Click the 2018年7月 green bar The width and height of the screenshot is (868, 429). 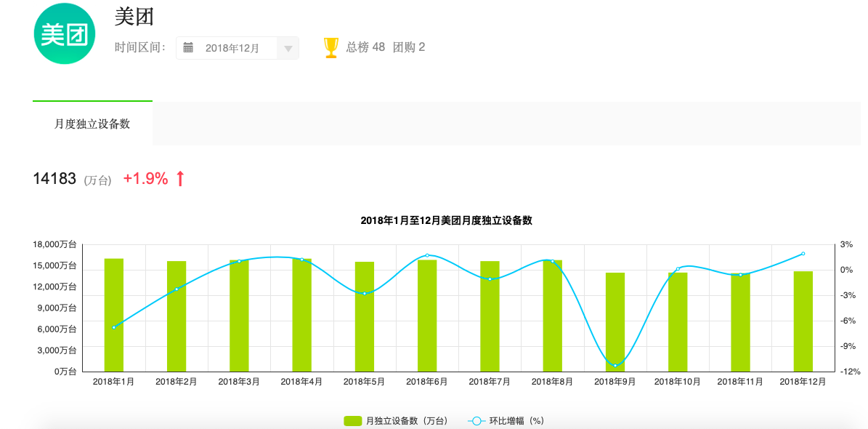coord(490,316)
